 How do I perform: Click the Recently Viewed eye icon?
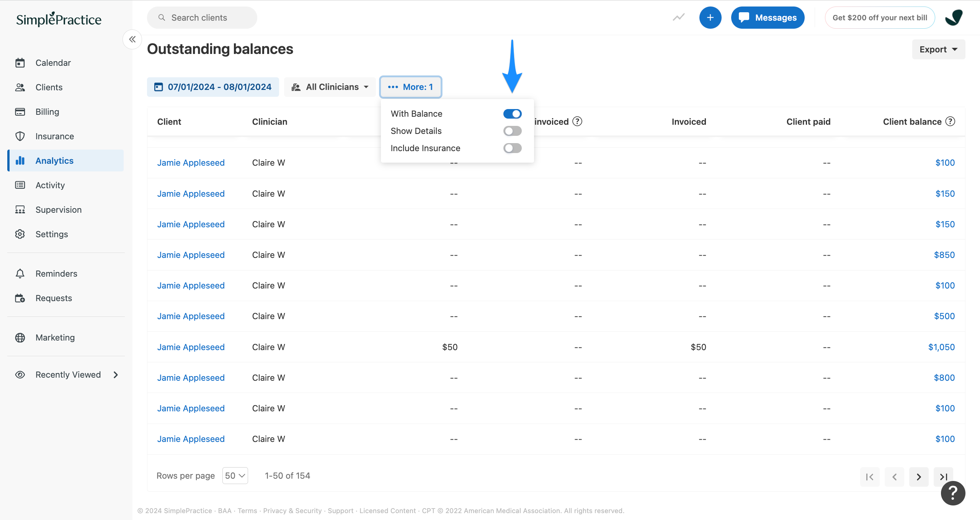(x=20, y=375)
